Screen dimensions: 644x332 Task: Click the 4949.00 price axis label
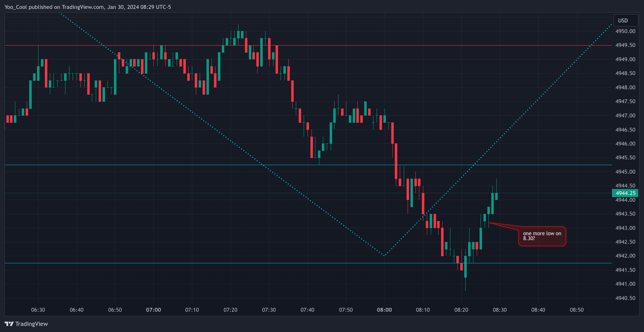(x=625, y=59)
